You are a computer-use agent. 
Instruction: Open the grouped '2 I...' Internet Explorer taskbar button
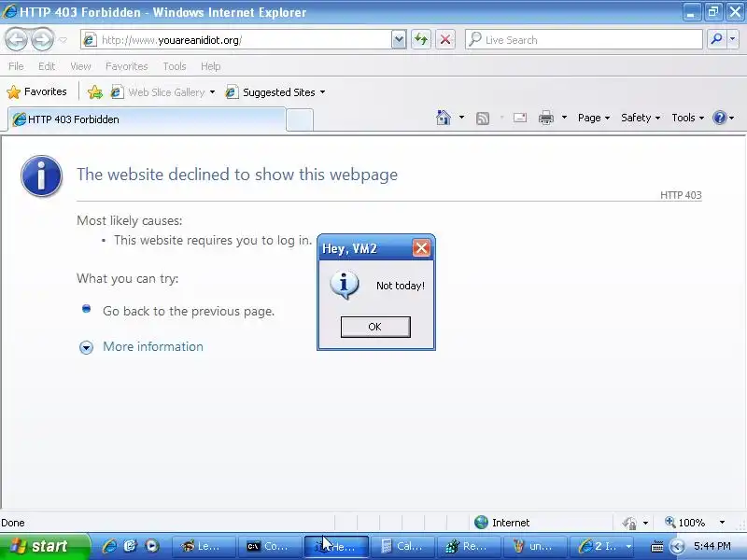[x=603, y=546]
